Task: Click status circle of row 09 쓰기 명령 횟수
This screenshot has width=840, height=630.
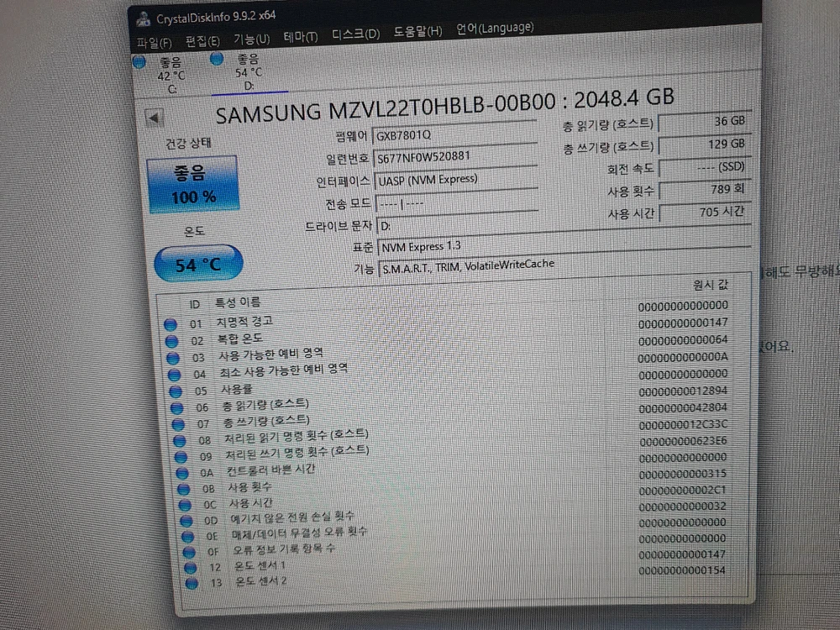Action: coord(181,457)
